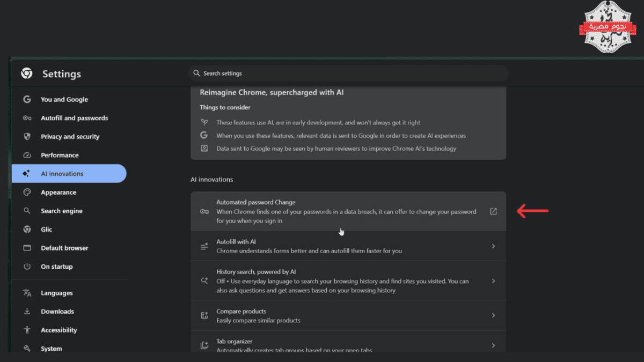Select AI innovations sidebar entry
The height and width of the screenshot is (362, 644).
[x=69, y=174]
